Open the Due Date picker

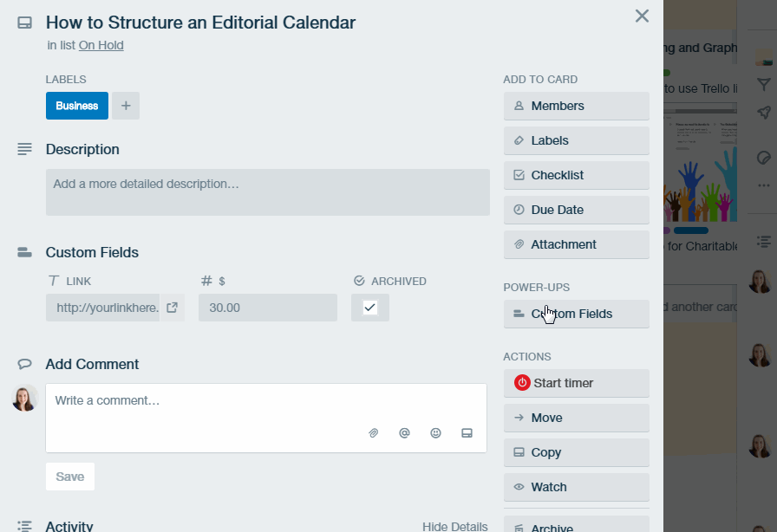pyautogui.click(x=577, y=210)
